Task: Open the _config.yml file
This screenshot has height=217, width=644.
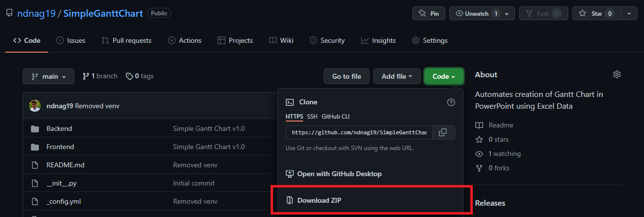Action: point(63,201)
